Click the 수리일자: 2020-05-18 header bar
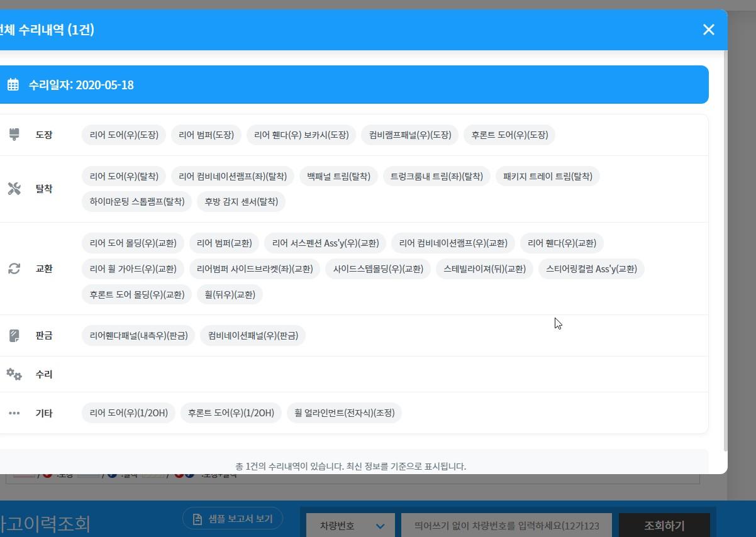Image resolution: width=756 pixels, height=537 pixels. [352, 85]
